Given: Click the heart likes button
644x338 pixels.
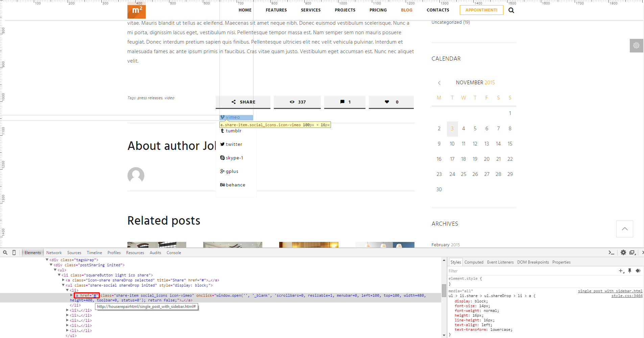Looking at the screenshot, I should [391, 102].
